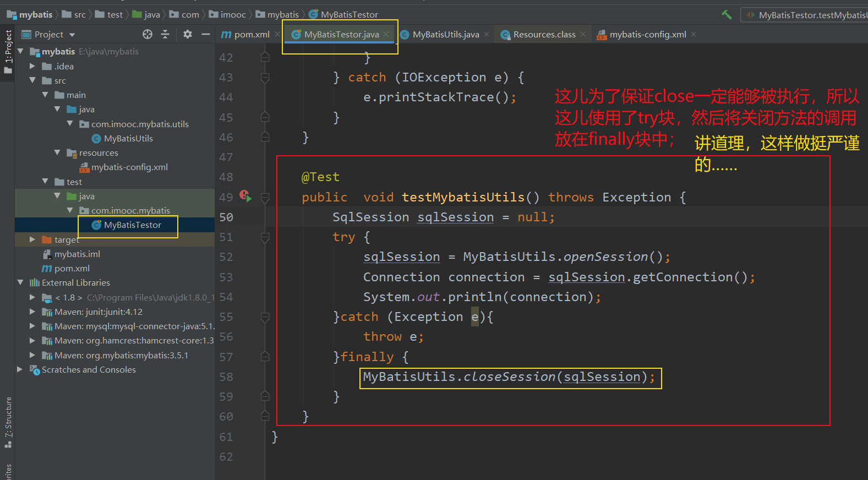Click closeSession method call on line 58
This screenshot has width=868, height=480.
coord(510,377)
